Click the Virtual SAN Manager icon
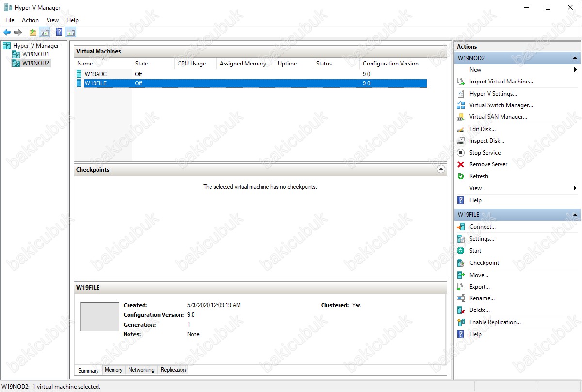582x392 pixels. pyautogui.click(x=461, y=117)
